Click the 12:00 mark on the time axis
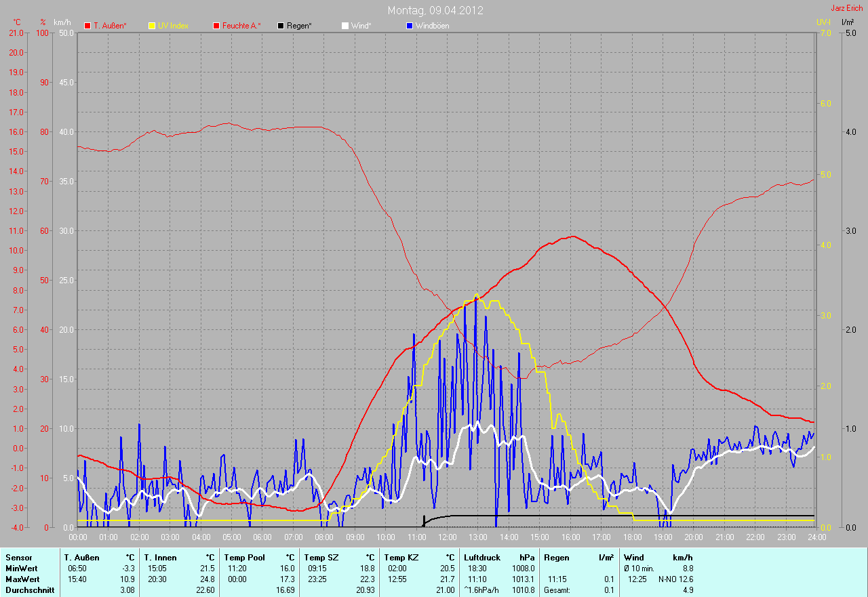The image size is (868, 597). coord(447,537)
